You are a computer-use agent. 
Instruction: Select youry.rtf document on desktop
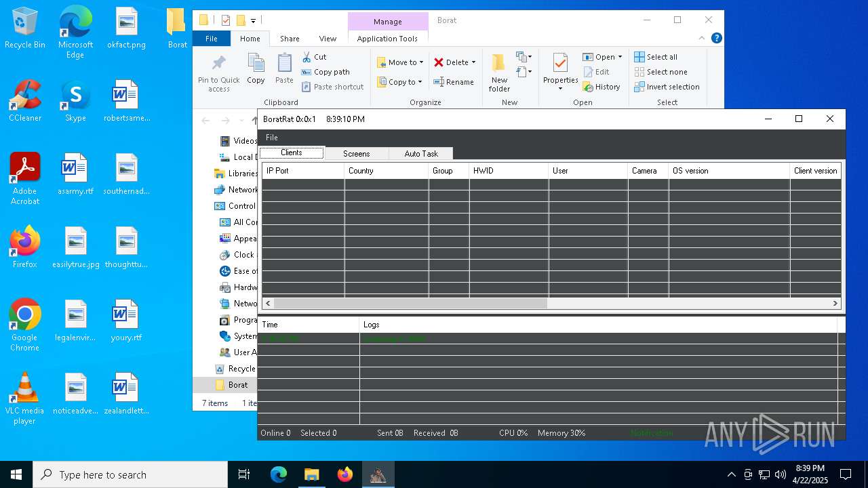point(126,321)
